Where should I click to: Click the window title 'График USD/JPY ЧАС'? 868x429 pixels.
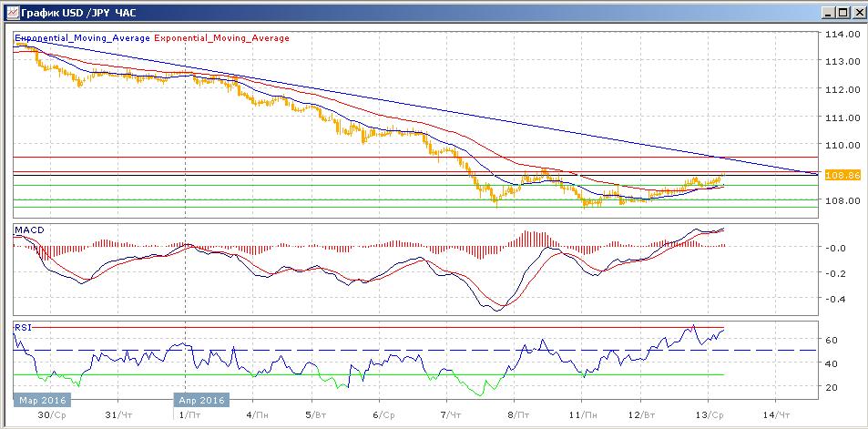pos(78,11)
